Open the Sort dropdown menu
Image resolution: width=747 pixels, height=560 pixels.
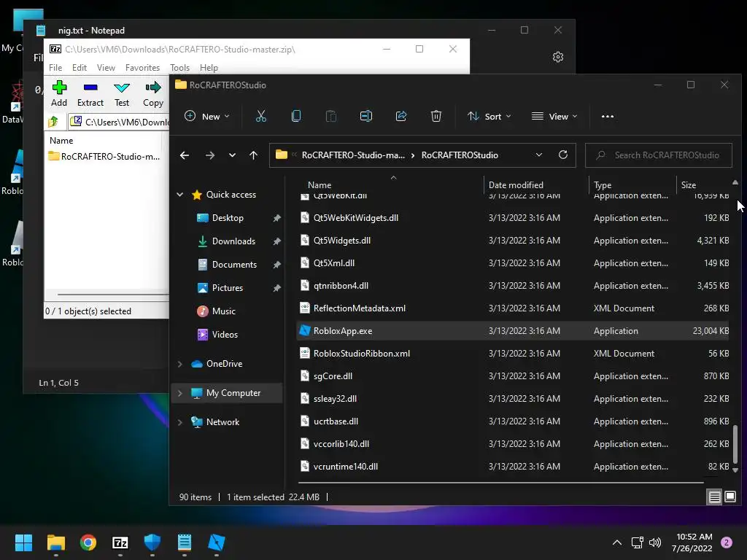point(489,116)
